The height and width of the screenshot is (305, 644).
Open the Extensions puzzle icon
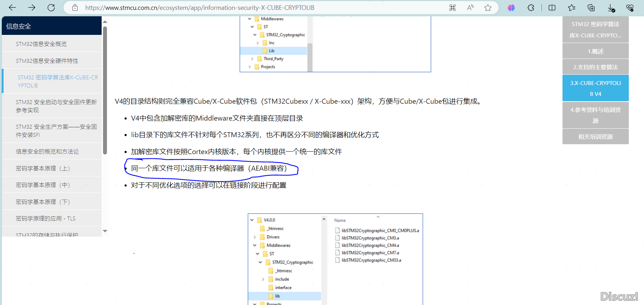(531, 8)
